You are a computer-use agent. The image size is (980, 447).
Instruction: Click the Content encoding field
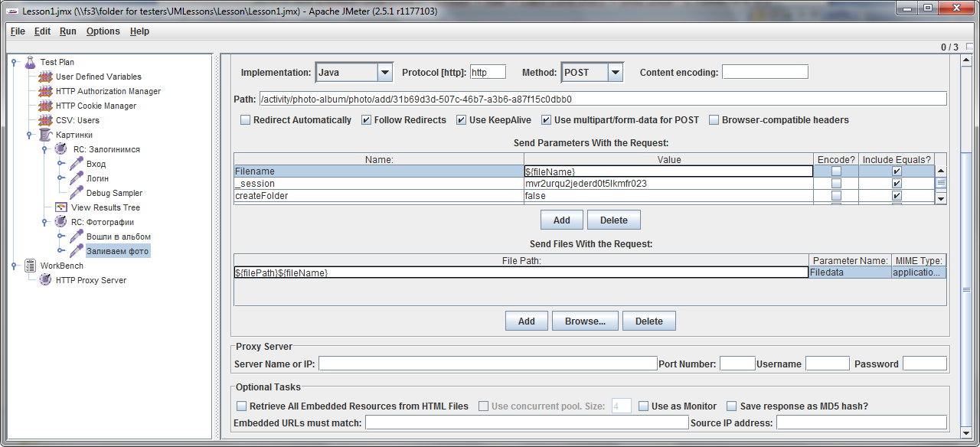[x=765, y=72]
